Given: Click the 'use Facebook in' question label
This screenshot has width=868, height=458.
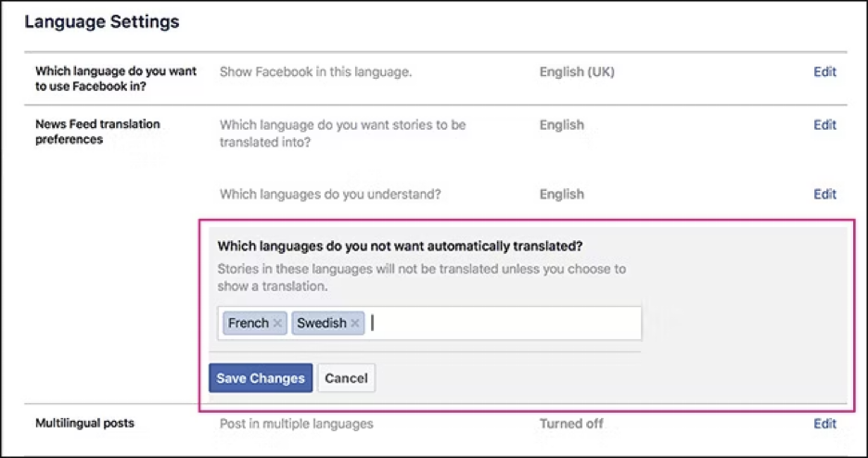Looking at the screenshot, I should [116, 78].
